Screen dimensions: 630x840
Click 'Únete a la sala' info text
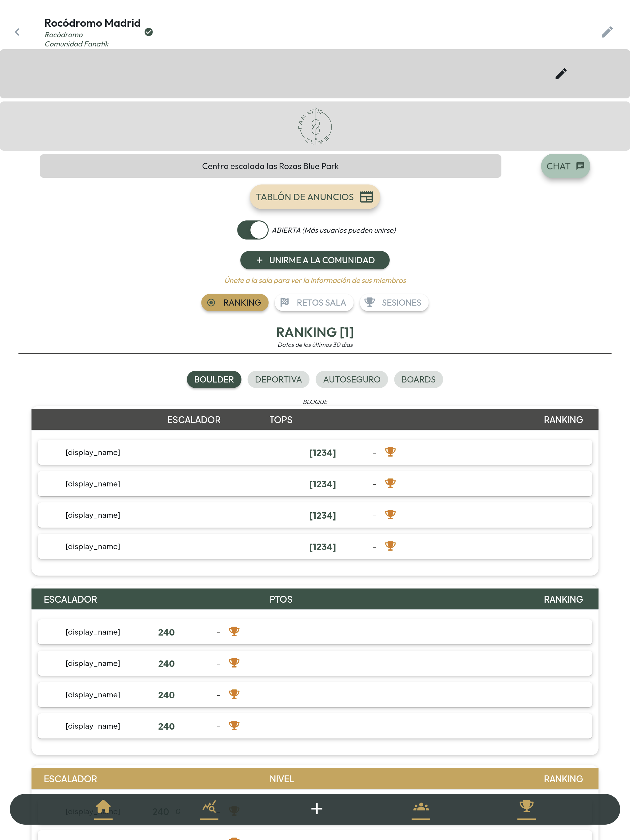(315, 280)
